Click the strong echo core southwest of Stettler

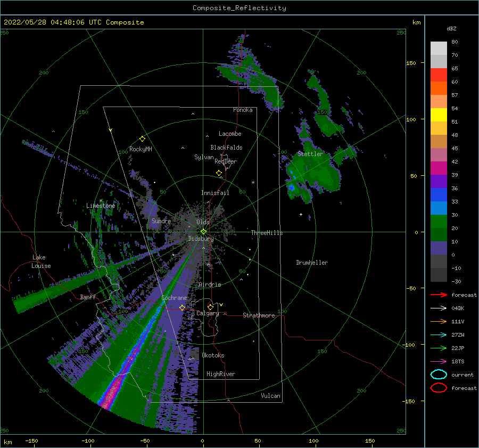[292, 187]
